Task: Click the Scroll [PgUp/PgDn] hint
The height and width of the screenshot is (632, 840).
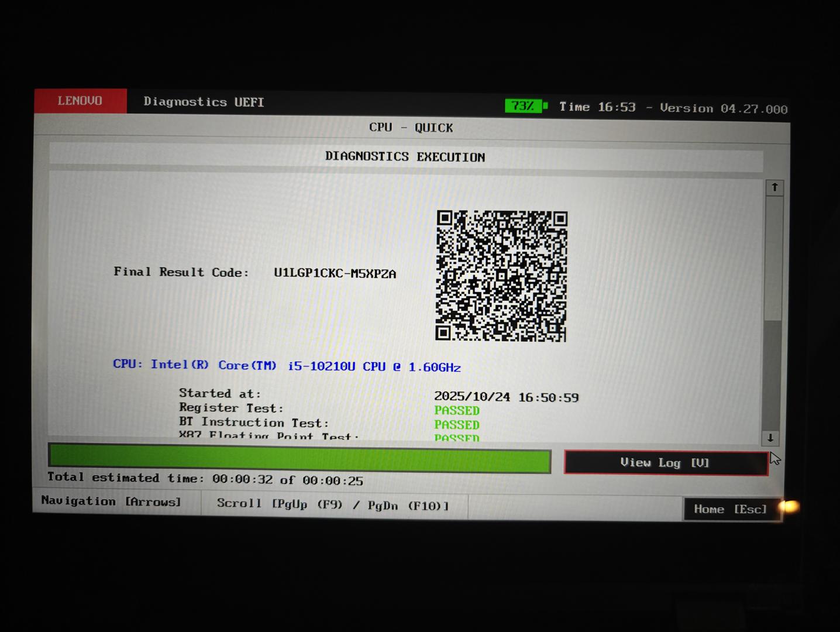Action: [333, 504]
